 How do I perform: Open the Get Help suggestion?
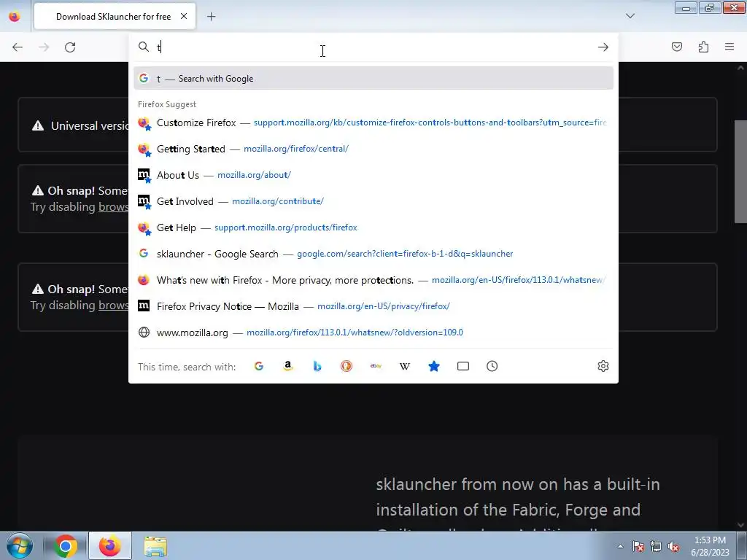(373, 227)
